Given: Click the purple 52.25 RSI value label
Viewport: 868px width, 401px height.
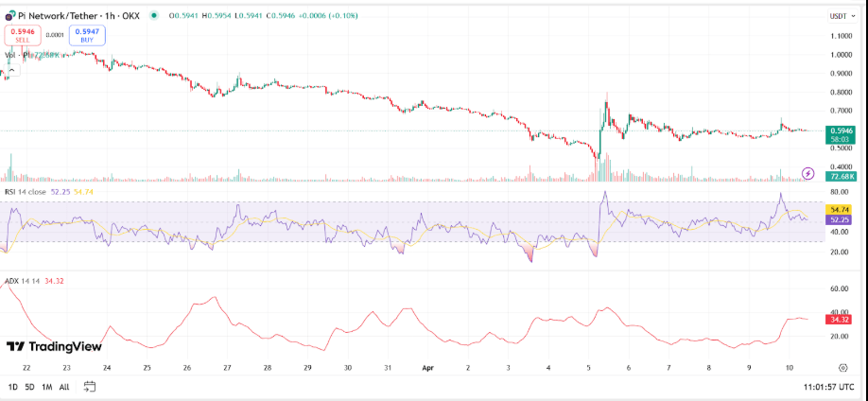Looking at the screenshot, I should coord(841,219).
